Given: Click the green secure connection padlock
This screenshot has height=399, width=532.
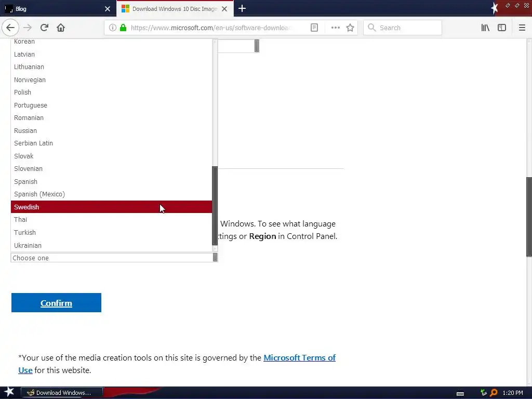Looking at the screenshot, I should pyautogui.click(x=123, y=28).
